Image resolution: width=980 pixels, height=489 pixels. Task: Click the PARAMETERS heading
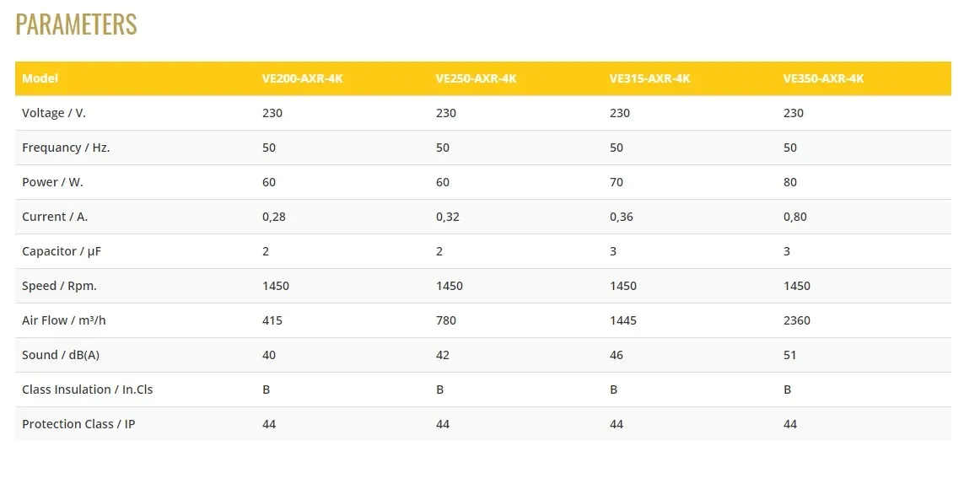[x=76, y=24]
